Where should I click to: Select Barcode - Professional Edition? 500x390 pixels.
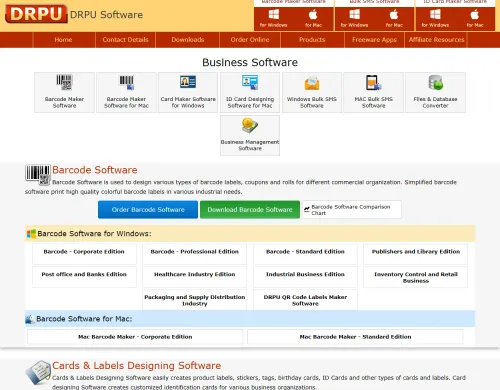pos(195,254)
